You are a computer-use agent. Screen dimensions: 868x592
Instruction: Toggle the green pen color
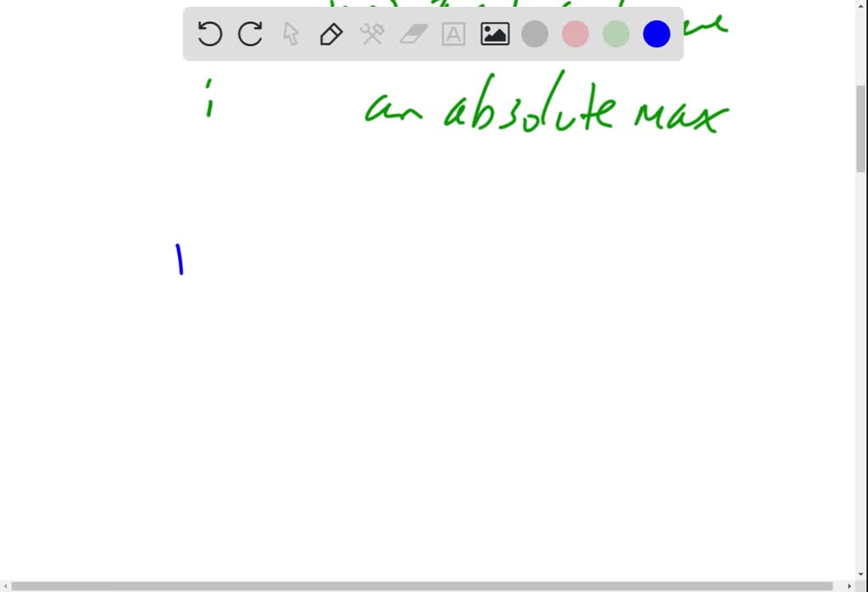pyautogui.click(x=615, y=34)
